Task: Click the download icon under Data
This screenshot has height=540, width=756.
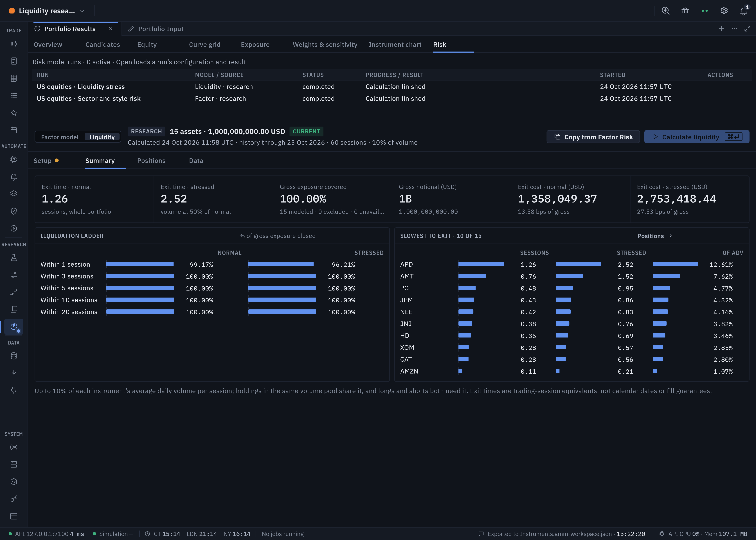Action: (14, 373)
